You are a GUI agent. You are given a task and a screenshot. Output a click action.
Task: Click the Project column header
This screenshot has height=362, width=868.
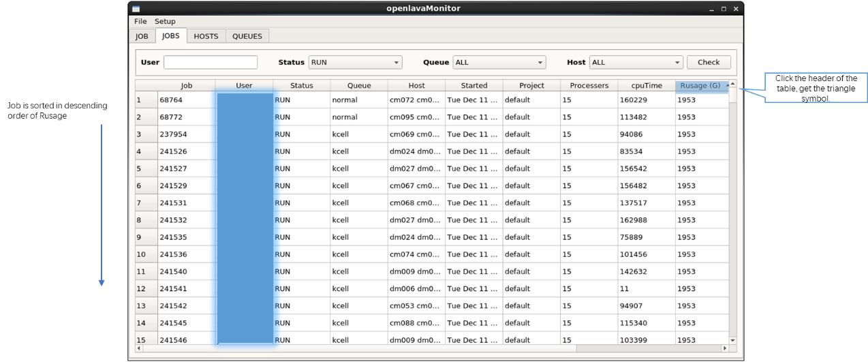(x=531, y=85)
